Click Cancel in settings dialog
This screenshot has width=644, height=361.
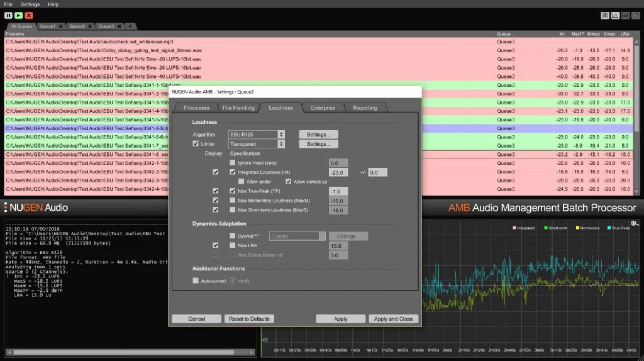[x=196, y=319]
